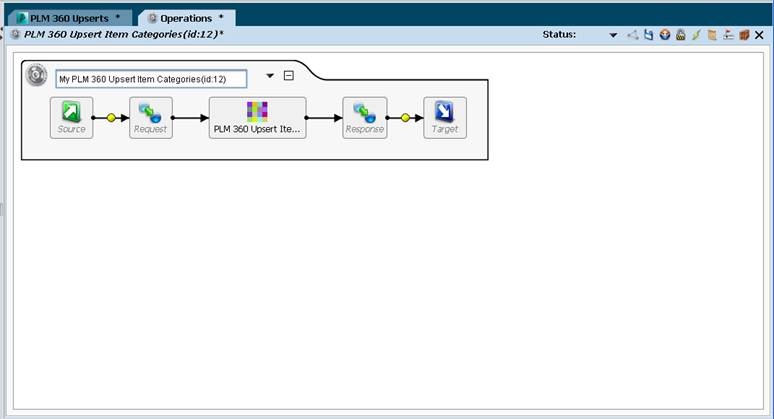
Task: Click the blue save icon in the toolbar
Action: [x=648, y=35]
